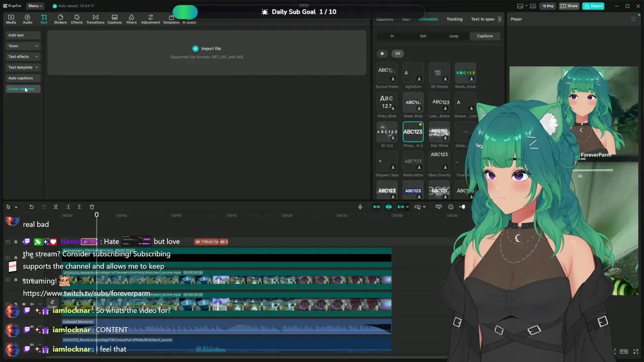Open the Media panel
The image size is (644, 362).
(x=11, y=19)
